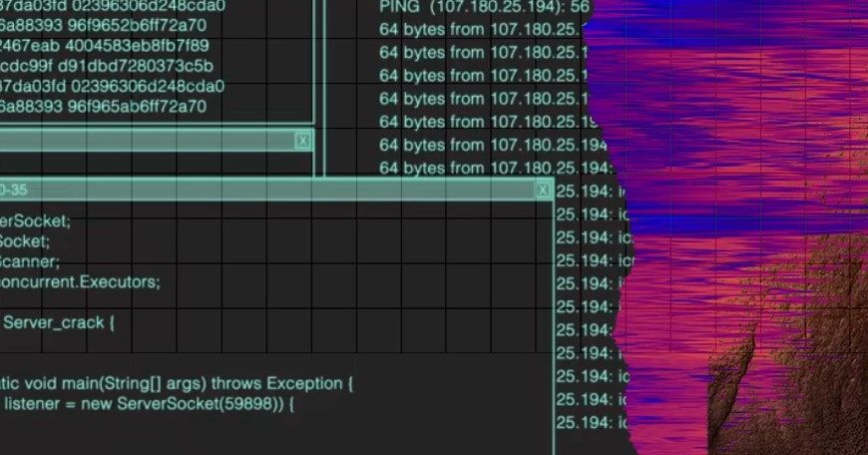Viewport: 868px width, 455px height.
Task: Click the Server_crack class declaration line
Action: pyautogui.click(x=60, y=322)
